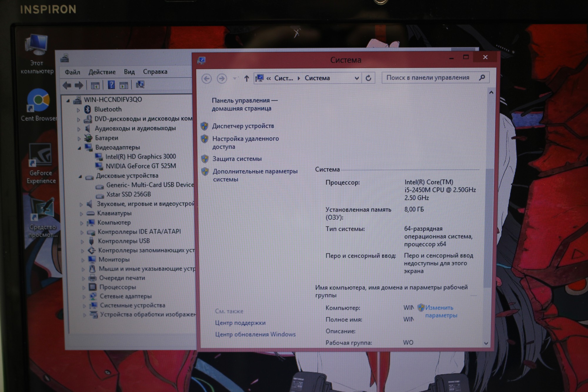Click the Центр обновления Windows link

click(255, 334)
